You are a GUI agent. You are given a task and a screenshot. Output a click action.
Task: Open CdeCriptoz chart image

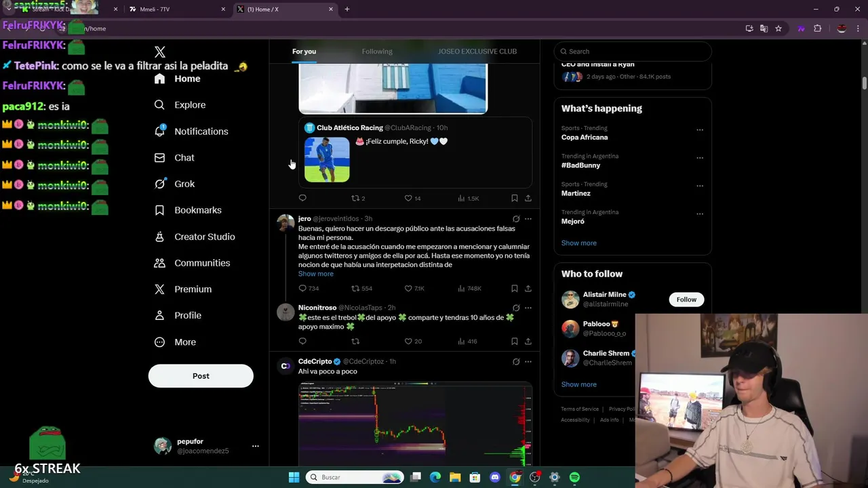[x=415, y=424]
